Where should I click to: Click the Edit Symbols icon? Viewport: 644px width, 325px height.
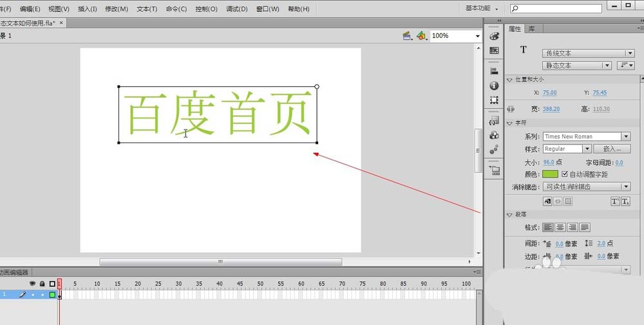[x=421, y=36]
